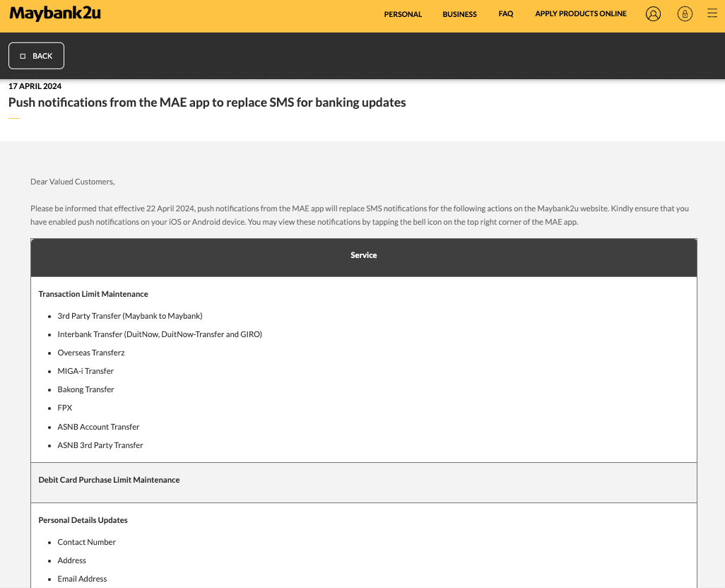Image resolution: width=725 pixels, height=588 pixels.
Task: Click the padlock security icon
Action: (x=685, y=14)
